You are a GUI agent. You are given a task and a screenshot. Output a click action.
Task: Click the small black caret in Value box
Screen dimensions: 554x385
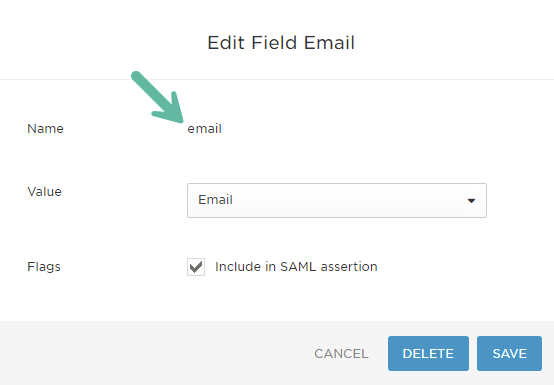(x=471, y=201)
